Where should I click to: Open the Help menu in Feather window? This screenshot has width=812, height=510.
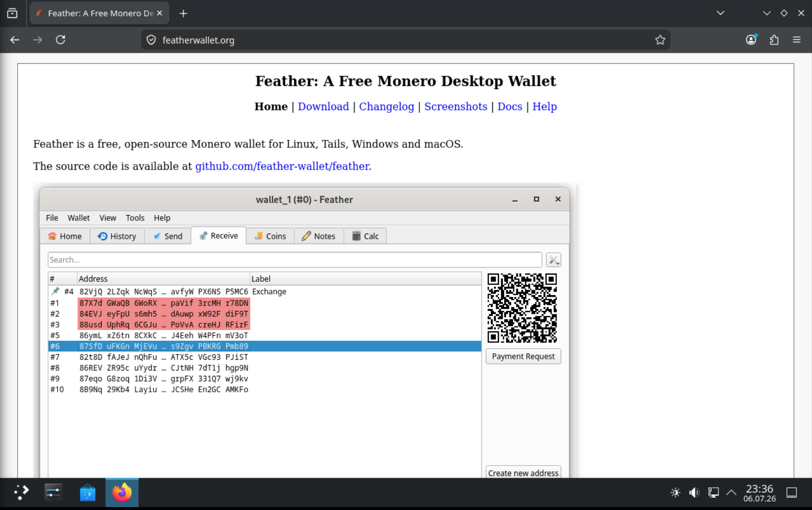162,218
